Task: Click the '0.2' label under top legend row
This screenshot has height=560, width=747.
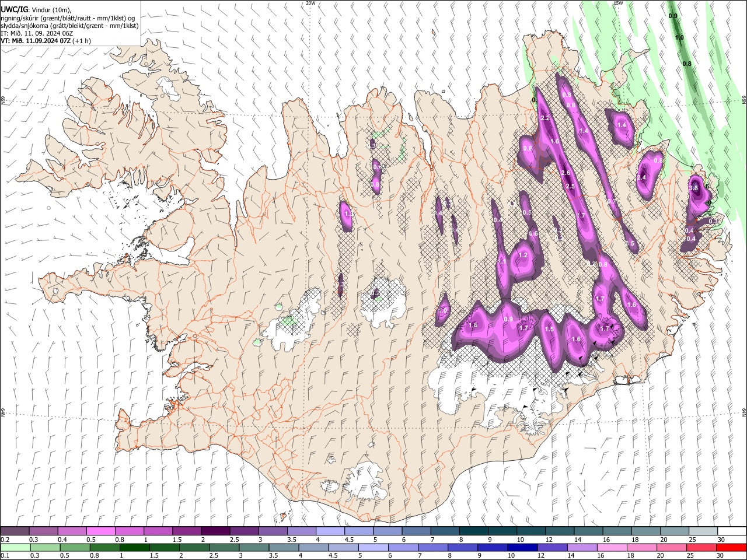Action: (5, 540)
